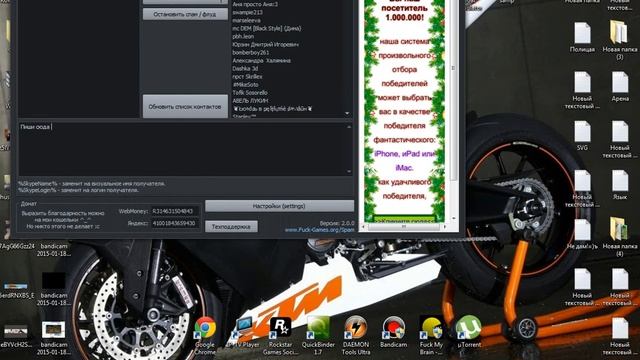Viewport: 640px width, 360px height.
Task: Click 'iPhone, iPad или iMac' ad text
Action: click(404, 161)
